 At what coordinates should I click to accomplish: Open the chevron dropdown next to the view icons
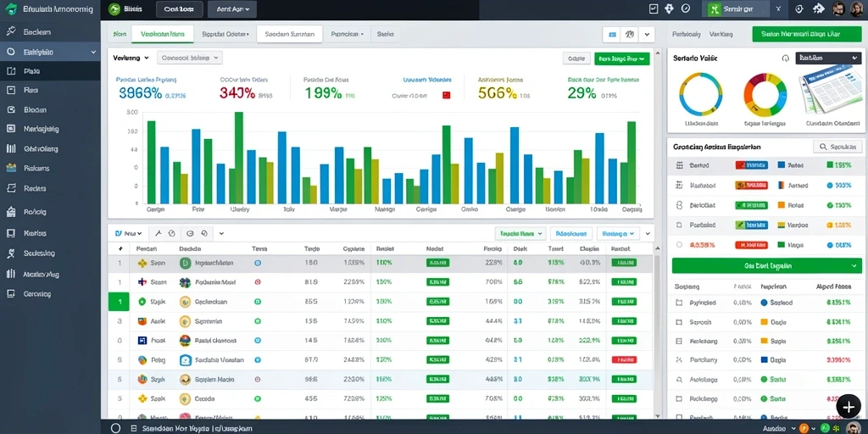click(647, 34)
